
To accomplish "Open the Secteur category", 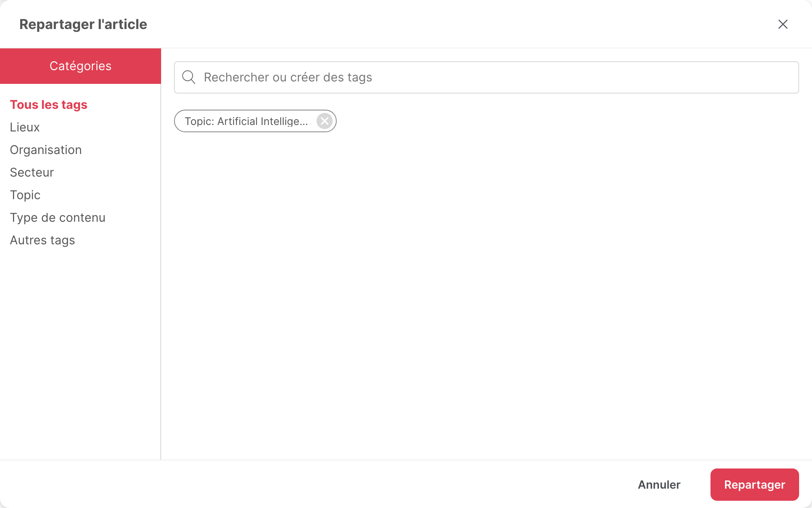I will (32, 172).
